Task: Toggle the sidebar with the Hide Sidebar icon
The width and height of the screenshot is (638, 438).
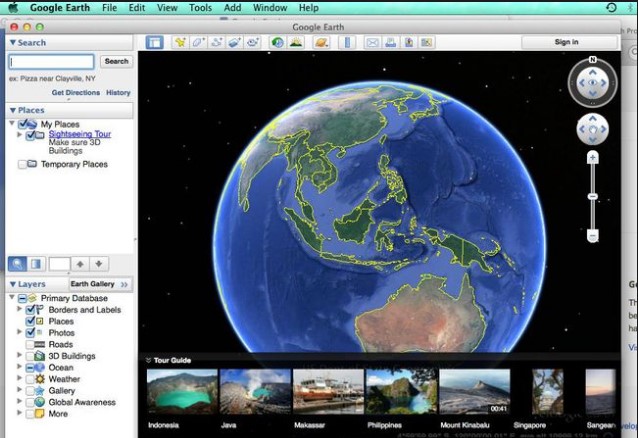Action: pos(155,42)
